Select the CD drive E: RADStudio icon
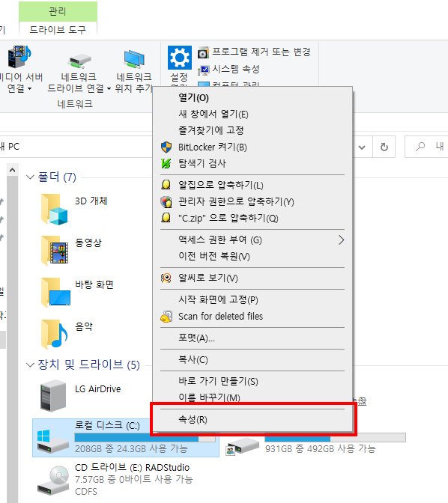 point(53,480)
